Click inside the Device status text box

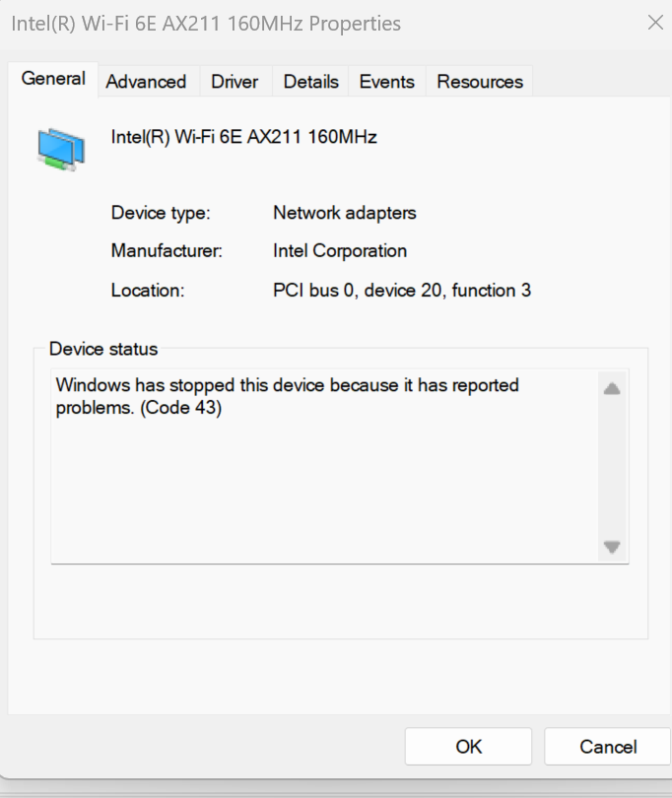click(326, 467)
